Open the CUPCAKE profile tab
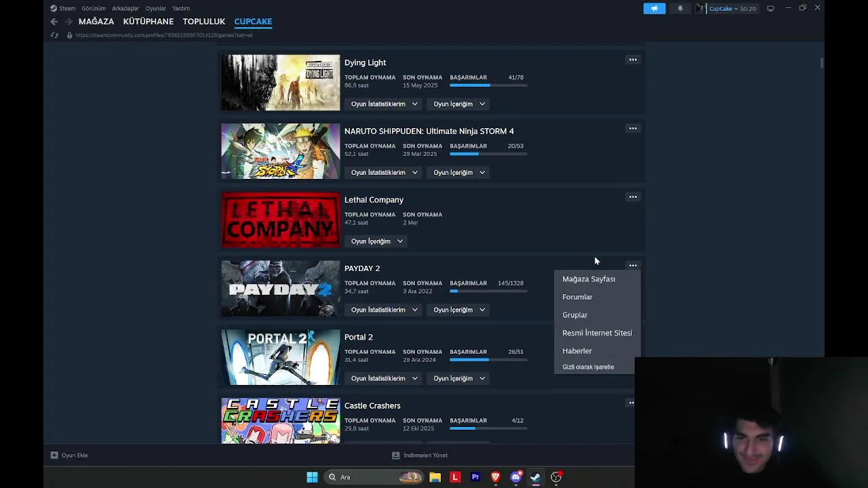 pos(253,22)
